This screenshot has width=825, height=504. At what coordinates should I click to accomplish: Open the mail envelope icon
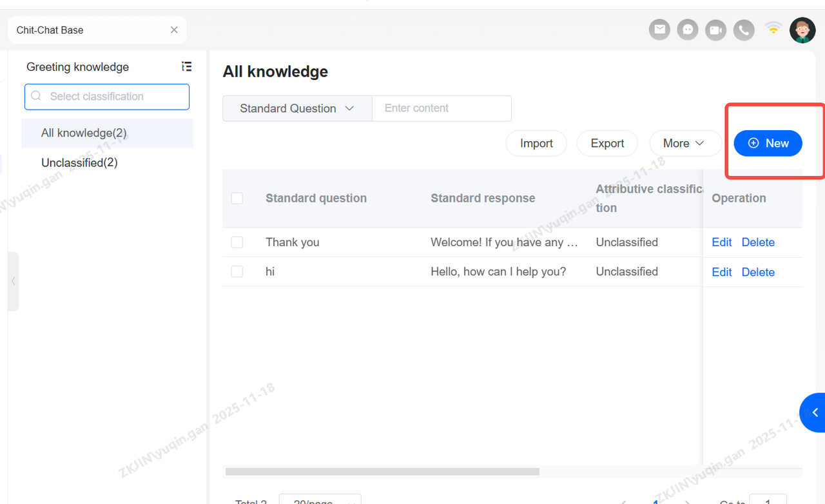[x=659, y=30]
